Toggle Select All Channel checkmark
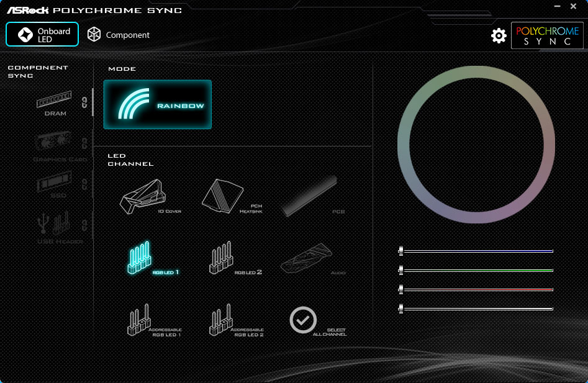 303,320
